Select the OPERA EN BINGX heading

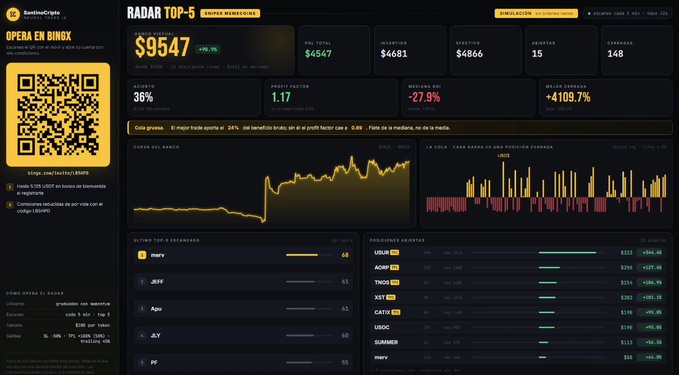39,36
